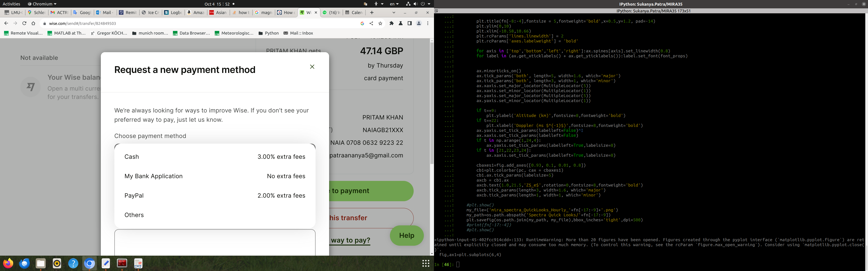The height and width of the screenshot is (271, 868).
Task: Show applications grid in dock
Action: tap(426, 263)
